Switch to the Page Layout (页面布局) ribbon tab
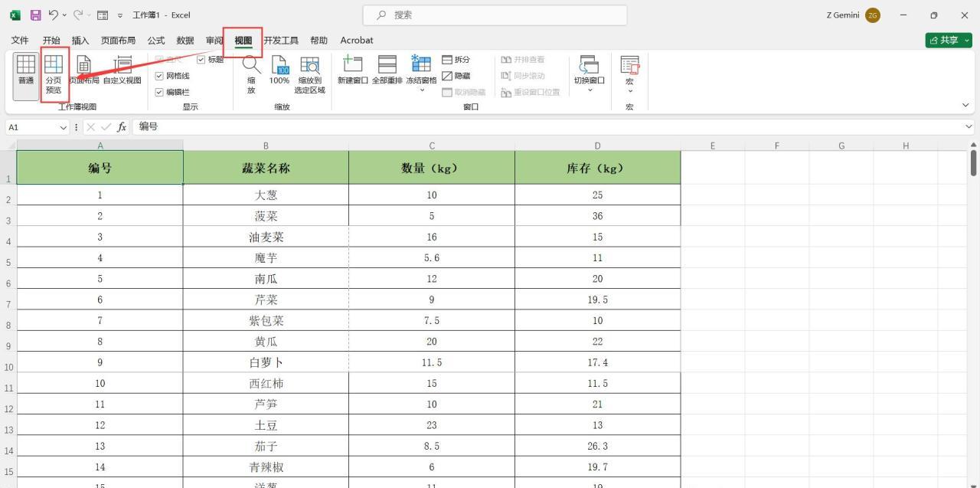This screenshot has width=980, height=488. tap(118, 41)
